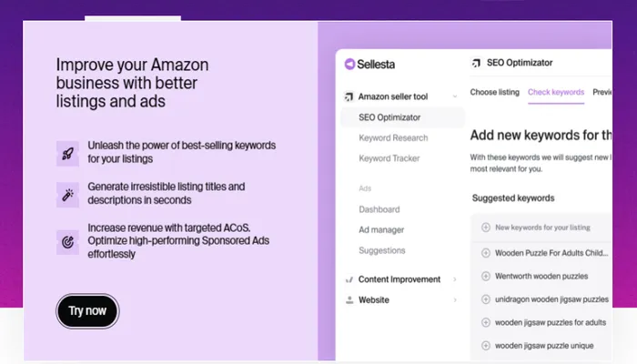Switch to the Choose listing tab

(x=494, y=92)
